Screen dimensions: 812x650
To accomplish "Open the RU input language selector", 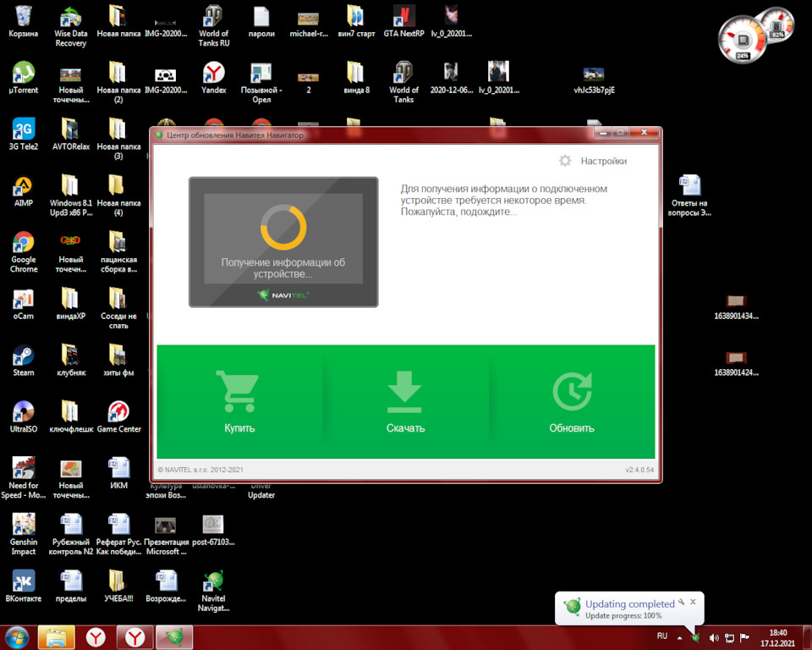I will (661, 636).
